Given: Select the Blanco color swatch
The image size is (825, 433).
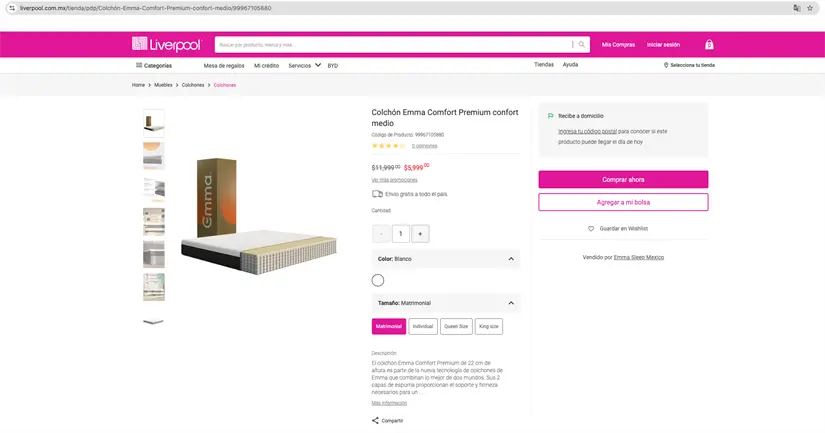Looking at the screenshot, I should [378, 281].
